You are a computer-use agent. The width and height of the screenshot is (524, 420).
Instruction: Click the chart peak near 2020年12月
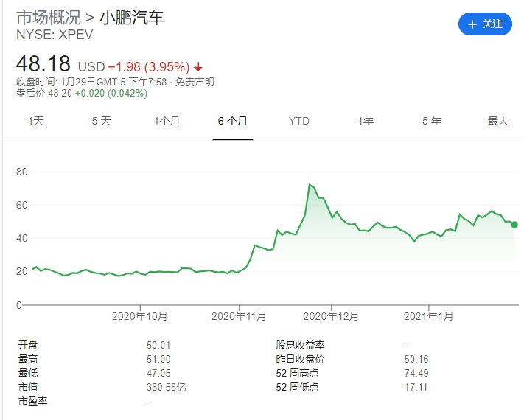click(x=310, y=184)
